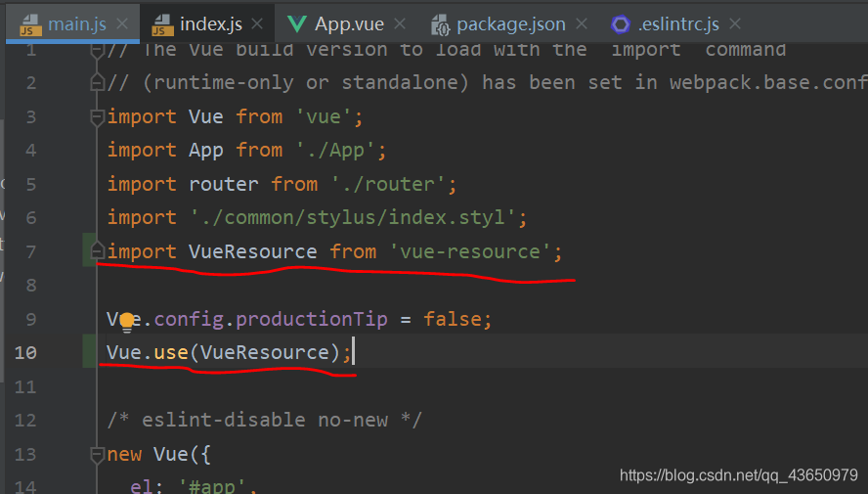This screenshot has width=868, height=494.
Task: Close the index.js tab
Action: click(x=257, y=23)
